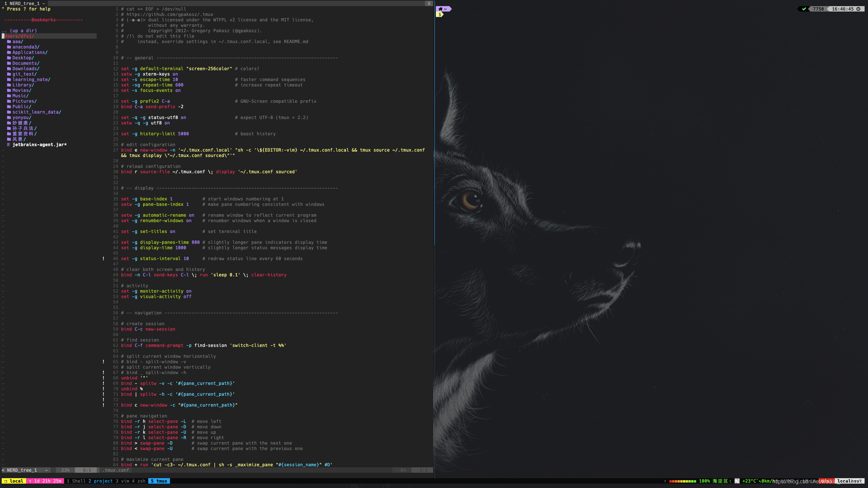868x488 pixels.
Task: Click the file icon beside jetbrains-agent.jar
Action: point(9,145)
